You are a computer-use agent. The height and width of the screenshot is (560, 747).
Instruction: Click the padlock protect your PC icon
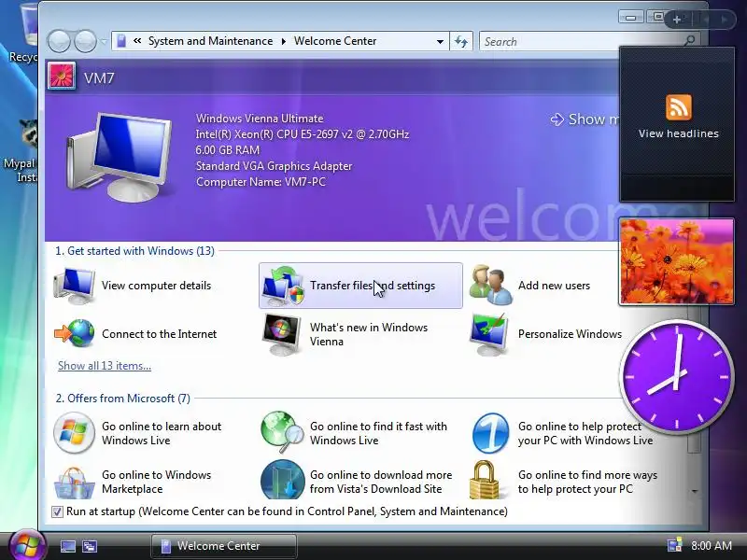pos(485,480)
